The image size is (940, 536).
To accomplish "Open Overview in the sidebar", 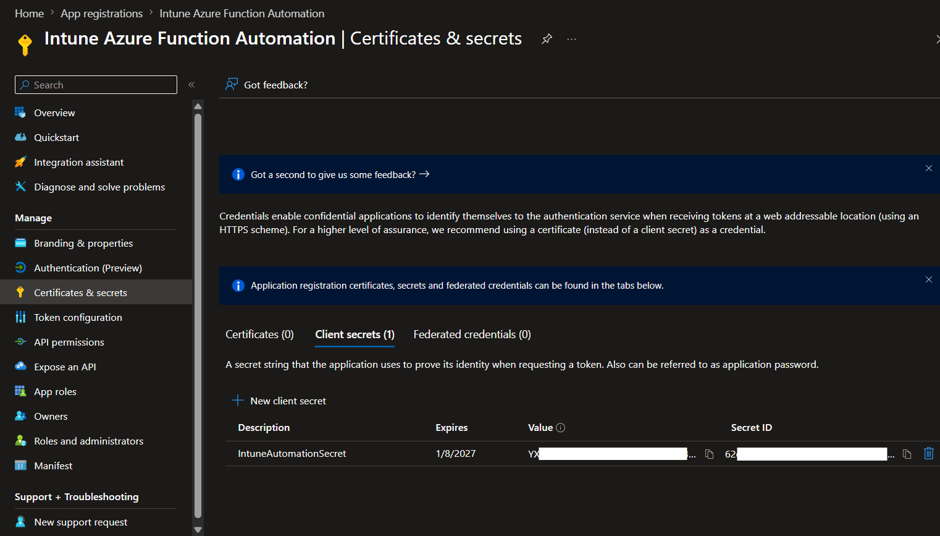I will [x=54, y=113].
